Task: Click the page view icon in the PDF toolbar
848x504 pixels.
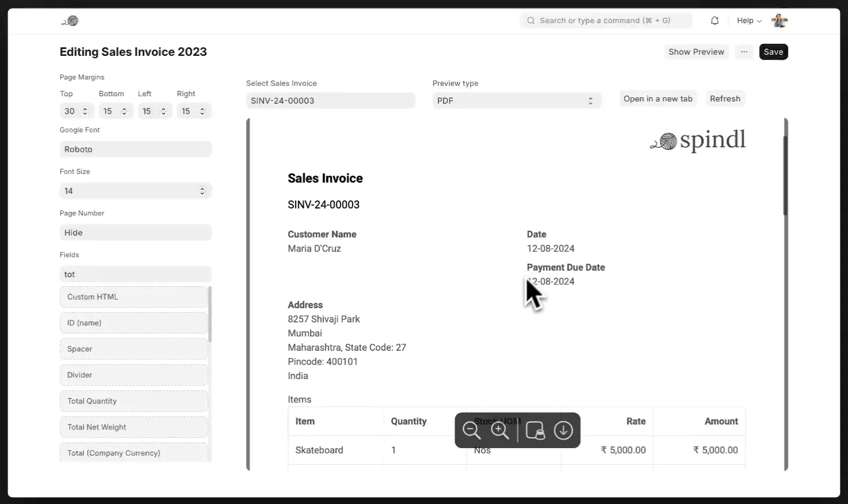Action: (x=535, y=430)
